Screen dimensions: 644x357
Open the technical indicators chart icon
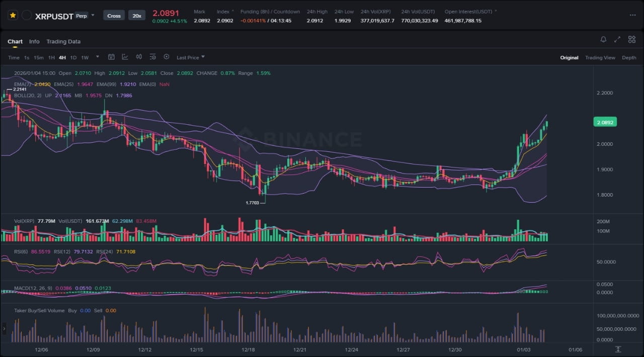pos(125,57)
